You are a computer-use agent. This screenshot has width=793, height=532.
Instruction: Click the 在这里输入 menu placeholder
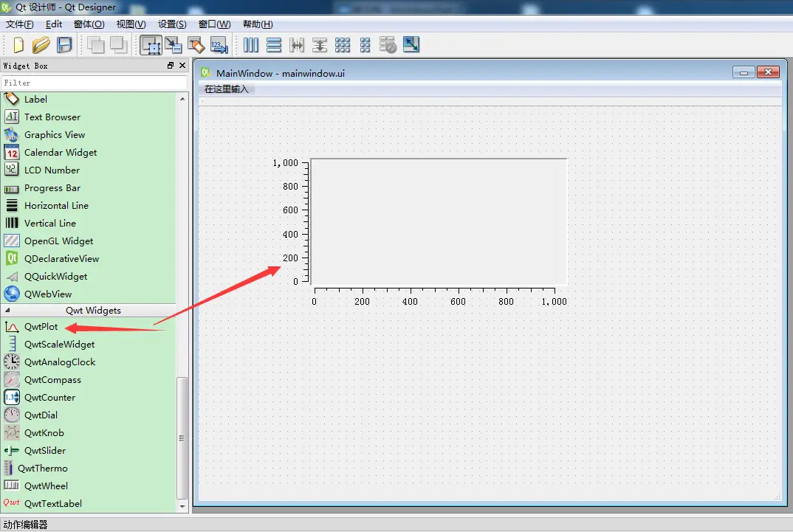(x=227, y=89)
